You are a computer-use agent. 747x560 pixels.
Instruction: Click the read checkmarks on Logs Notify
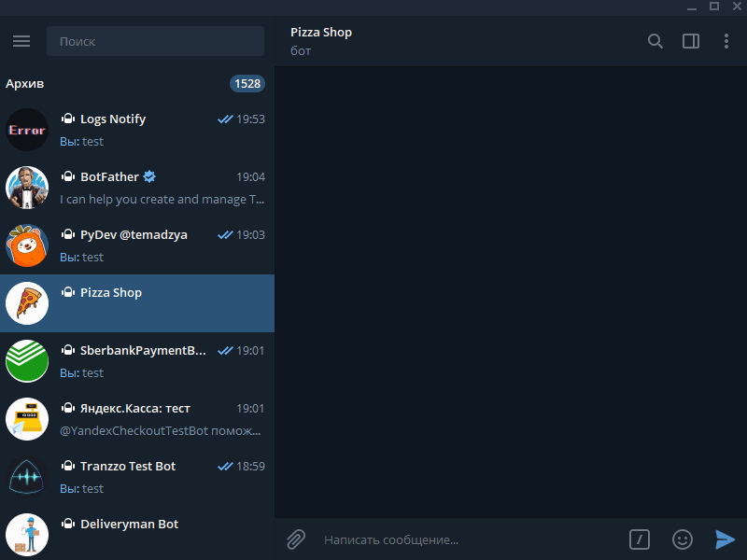pyautogui.click(x=225, y=119)
